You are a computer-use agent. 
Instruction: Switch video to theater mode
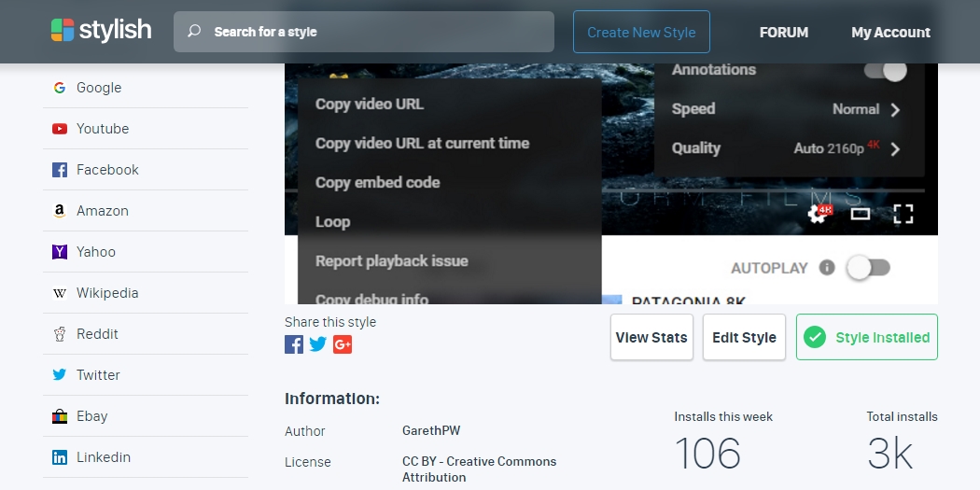861,214
